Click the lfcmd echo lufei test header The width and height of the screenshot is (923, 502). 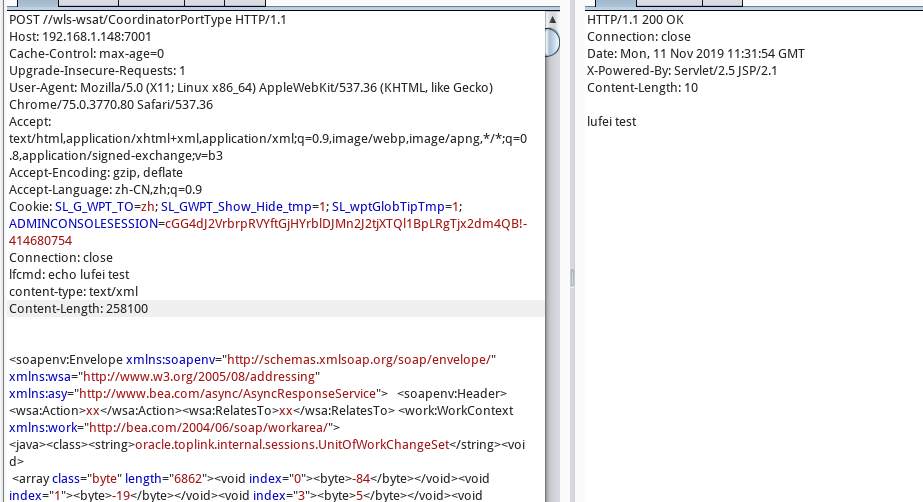69,275
